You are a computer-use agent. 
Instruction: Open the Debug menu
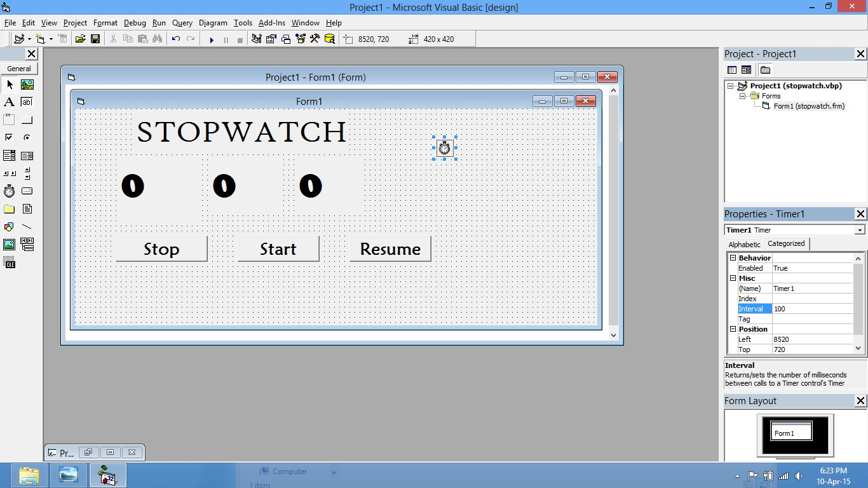pyautogui.click(x=135, y=23)
